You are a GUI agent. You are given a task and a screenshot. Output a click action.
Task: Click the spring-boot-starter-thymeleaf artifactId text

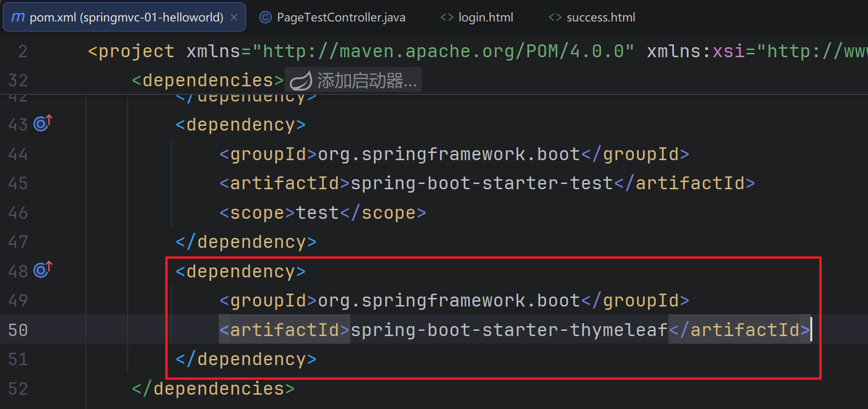509,330
